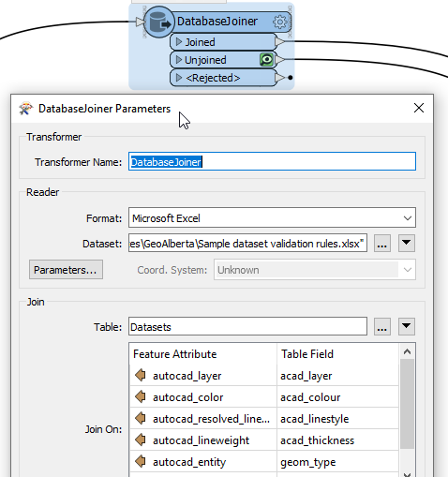The height and width of the screenshot is (477, 448).
Task: Click the Table field showing Datasets
Action: pos(247,327)
